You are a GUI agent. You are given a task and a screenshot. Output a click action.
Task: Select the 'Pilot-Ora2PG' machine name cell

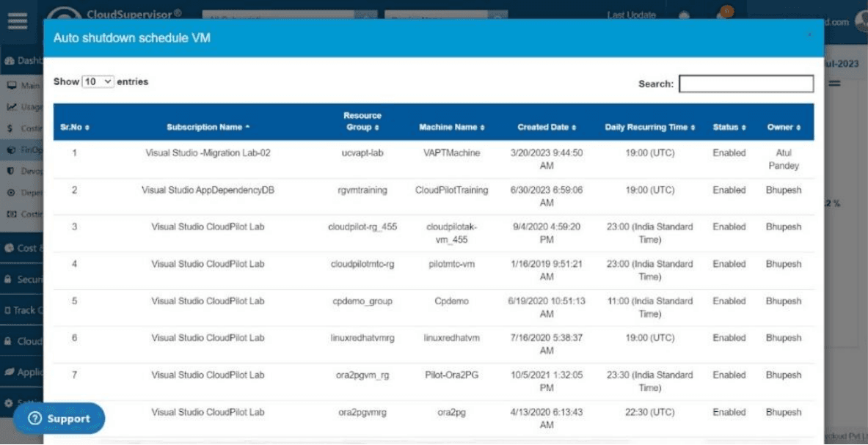tap(452, 375)
